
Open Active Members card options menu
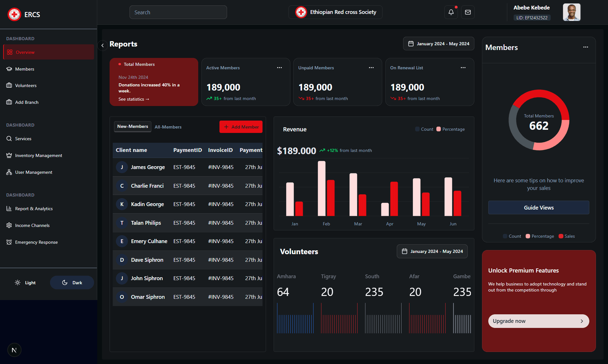point(279,68)
